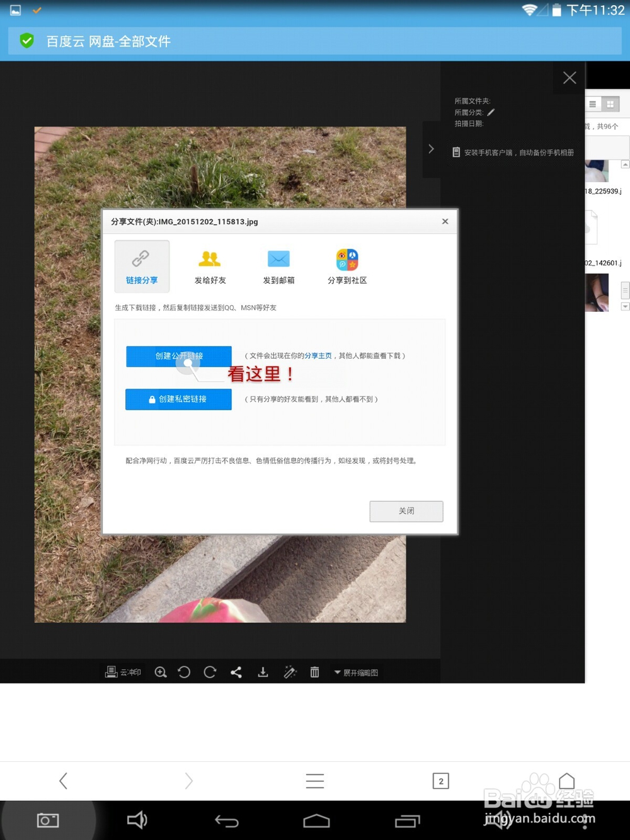The height and width of the screenshot is (840, 630).
Task: Rotate the photo clockwise
Action: pos(210,672)
